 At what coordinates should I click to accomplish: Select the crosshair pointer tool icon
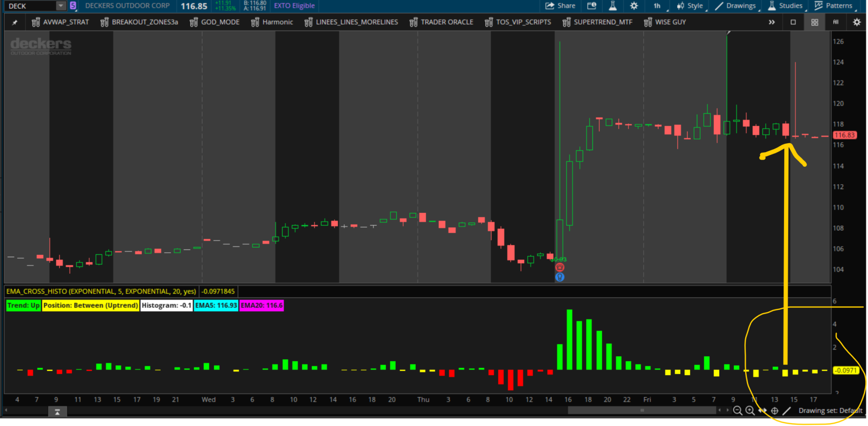pyautogui.click(x=775, y=410)
